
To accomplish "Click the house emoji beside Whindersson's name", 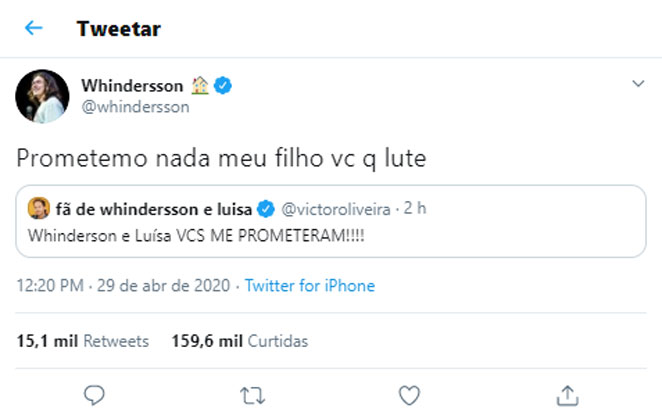I will pyautogui.click(x=200, y=87).
